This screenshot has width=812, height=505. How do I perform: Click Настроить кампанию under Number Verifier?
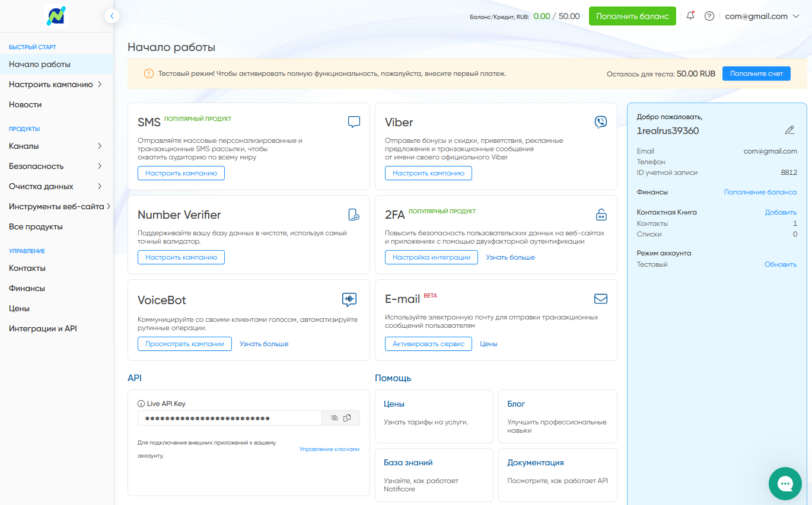pyautogui.click(x=181, y=257)
